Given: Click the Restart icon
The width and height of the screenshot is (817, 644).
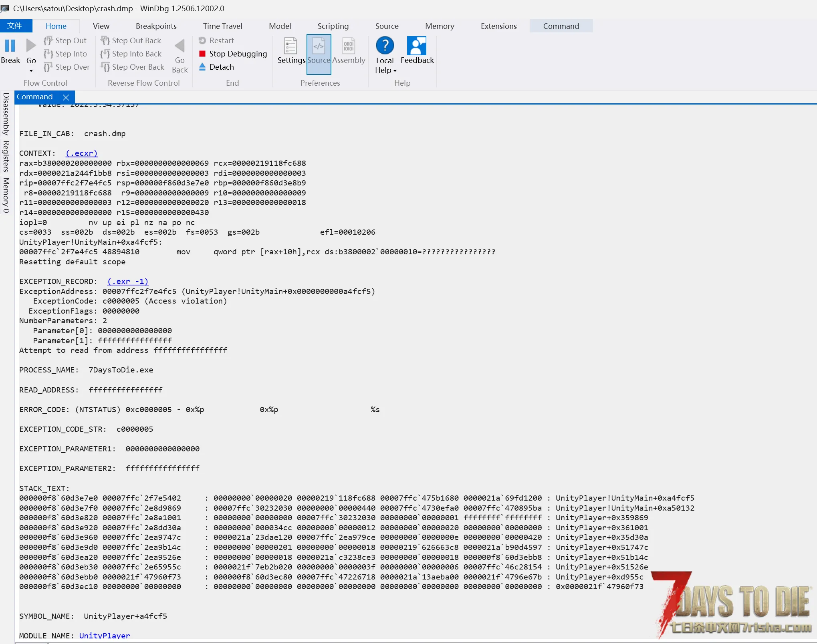Looking at the screenshot, I should point(202,40).
